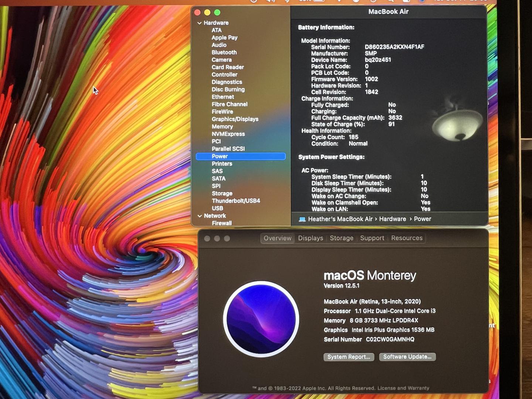532x399 pixels.
Task: Select Firewall under Network
Action: [x=222, y=223]
